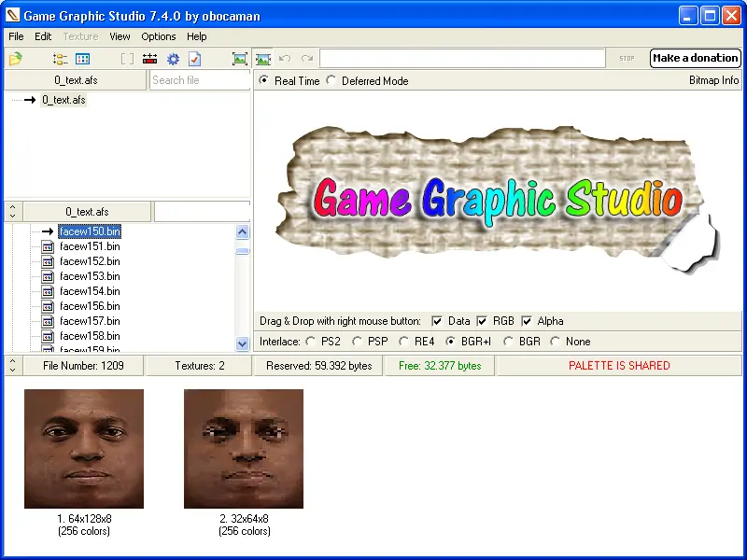Image resolution: width=747 pixels, height=560 pixels.
Task: Open the Help menu
Action: [x=196, y=36]
